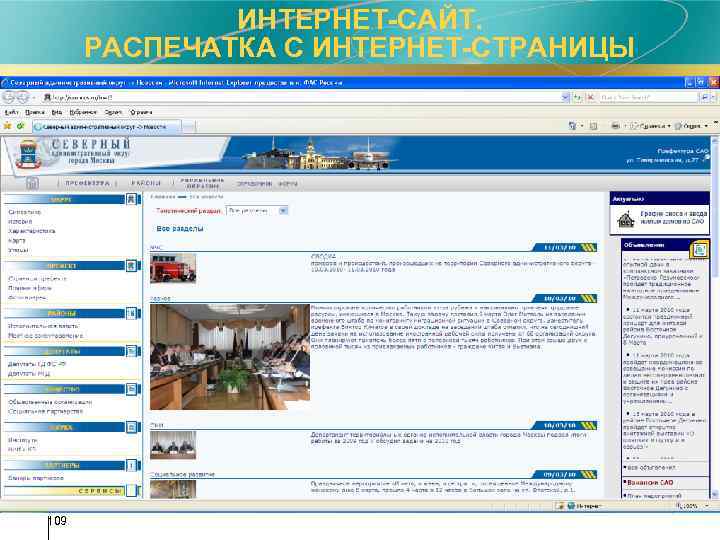Screen dimensions: 720x540
Task: Open the Избранное menu
Action: coord(83,112)
